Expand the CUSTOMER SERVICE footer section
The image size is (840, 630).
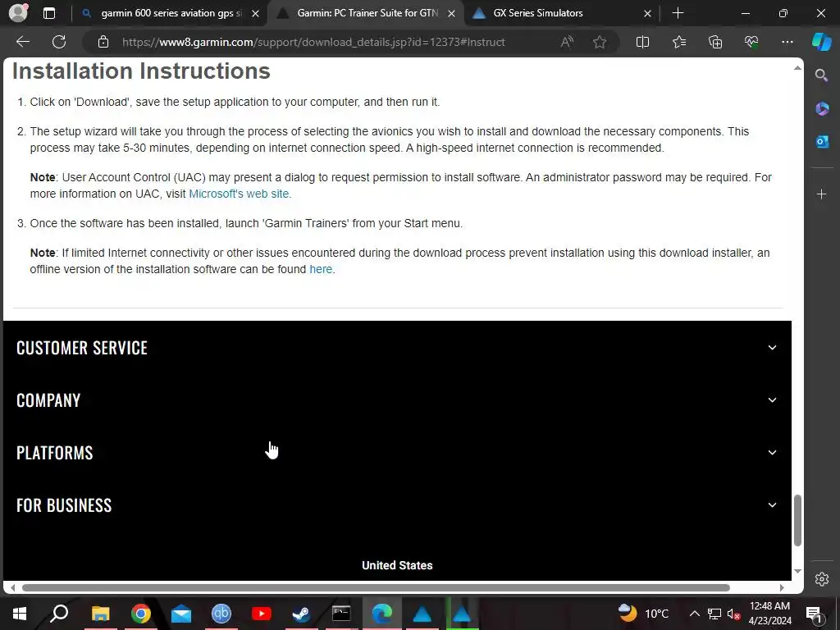coord(397,348)
